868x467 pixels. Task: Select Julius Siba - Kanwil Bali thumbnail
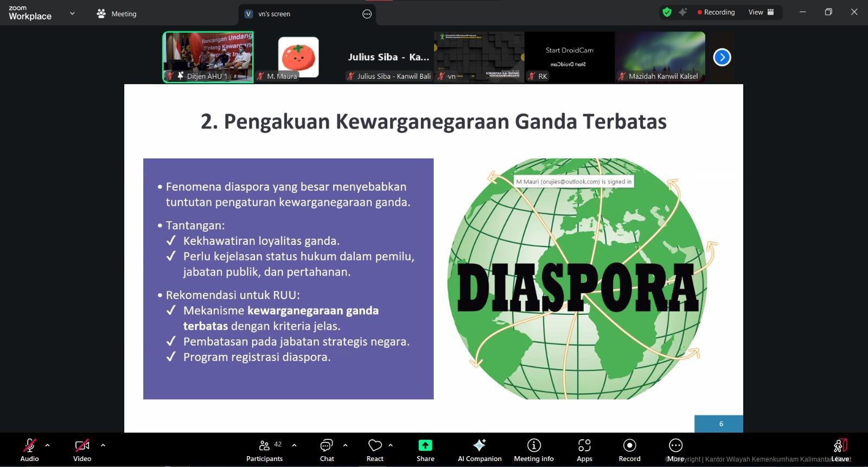pyautogui.click(x=388, y=57)
